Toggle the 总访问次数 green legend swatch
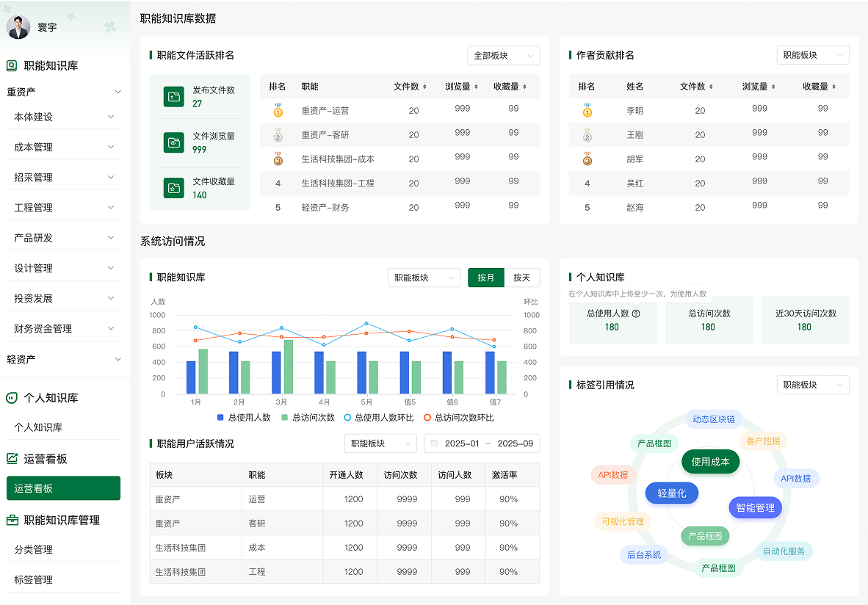This screenshot has width=868, height=605. (284, 417)
